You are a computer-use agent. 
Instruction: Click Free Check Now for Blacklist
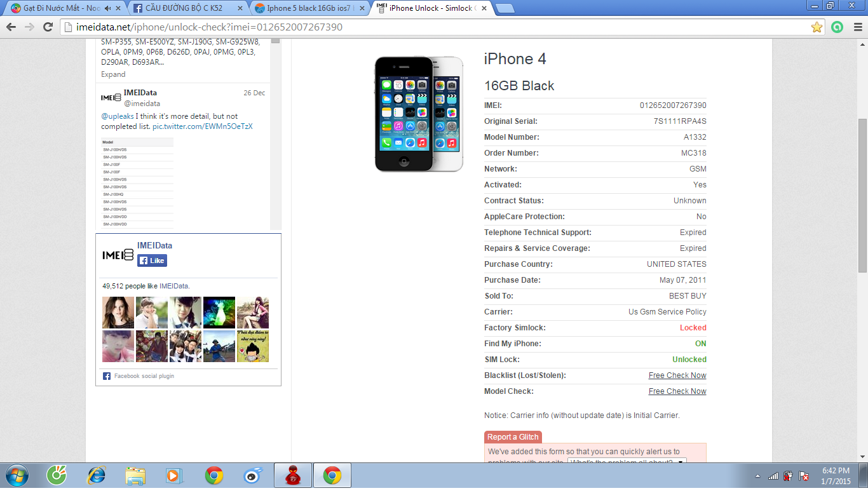point(677,375)
